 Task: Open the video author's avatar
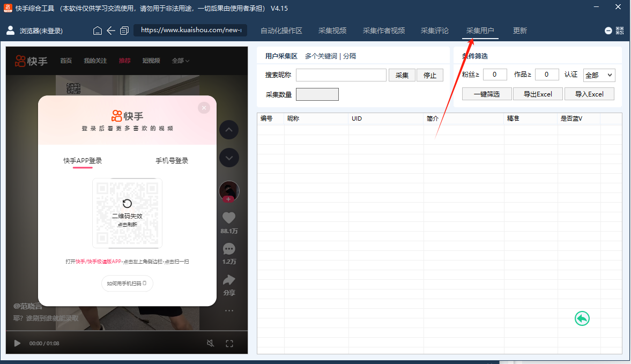(x=229, y=191)
